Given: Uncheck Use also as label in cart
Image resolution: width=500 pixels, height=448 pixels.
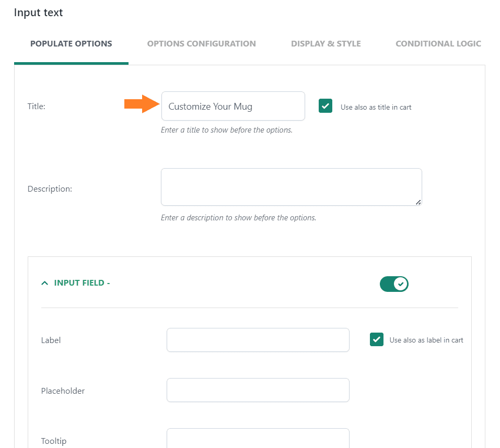Looking at the screenshot, I should (x=377, y=339).
